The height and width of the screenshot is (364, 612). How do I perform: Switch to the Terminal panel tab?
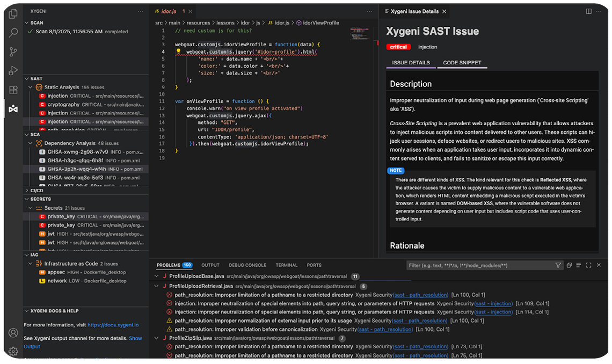point(286,265)
